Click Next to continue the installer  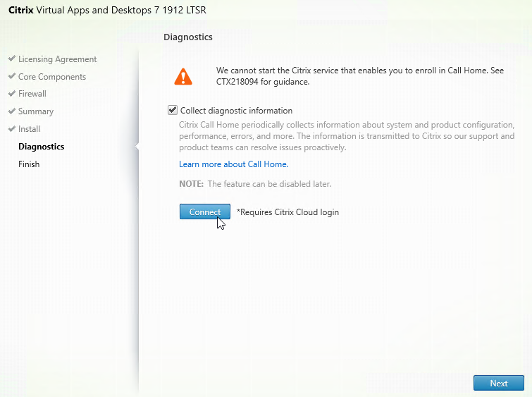point(498,383)
